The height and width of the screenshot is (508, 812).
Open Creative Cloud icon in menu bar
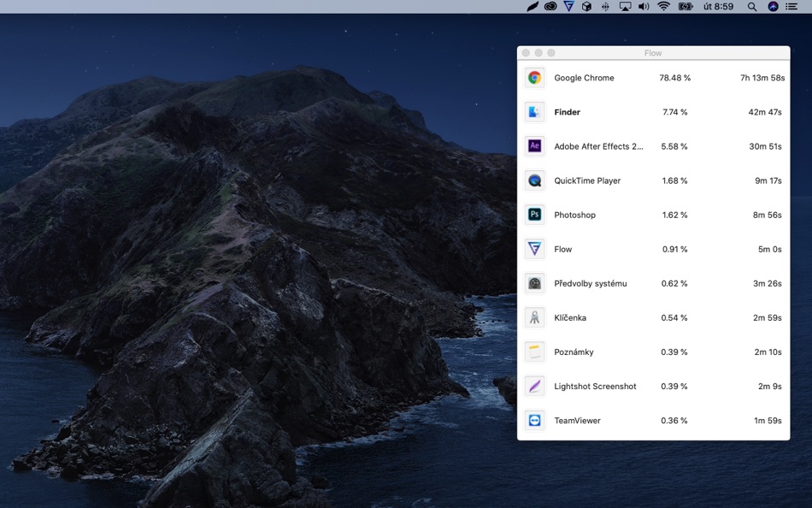click(550, 7)
